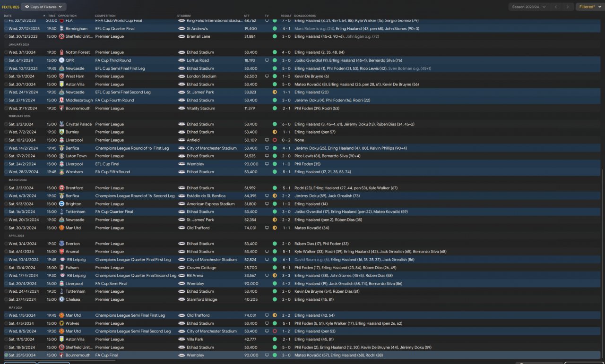
Task: Sort fixtures by the Opposition column header
Action: (68, 16)
